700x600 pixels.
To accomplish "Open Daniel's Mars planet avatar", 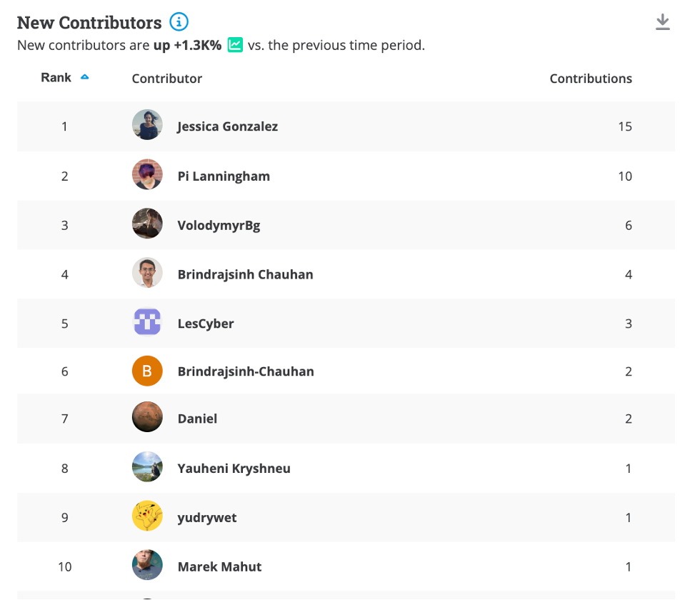I will pos(147,417).
